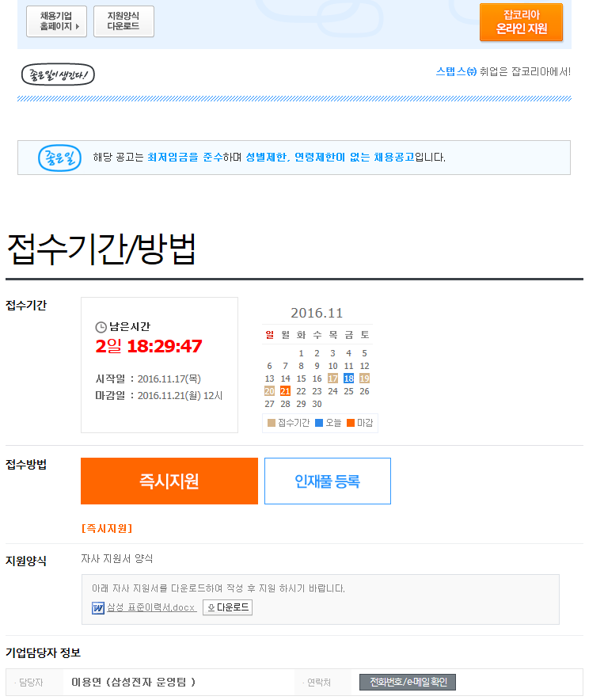Click the orange 마감 legend swatch
604x700 pixels.
tap(351, 423)
